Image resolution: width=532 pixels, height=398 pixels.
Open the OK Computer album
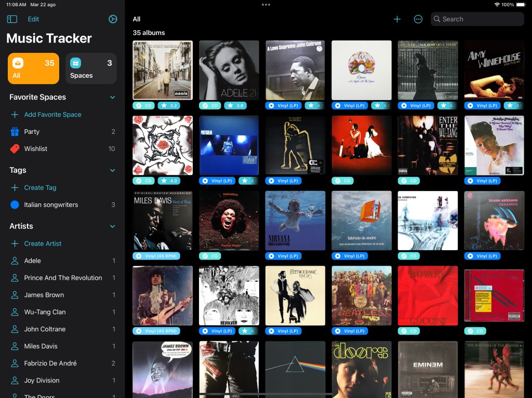[x=428, y=221]
